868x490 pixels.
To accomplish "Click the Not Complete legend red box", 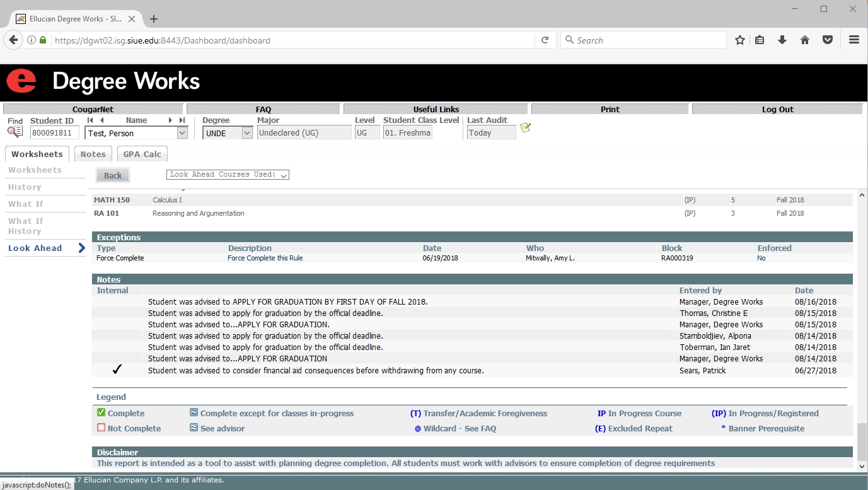I will (x=101, y=428).
